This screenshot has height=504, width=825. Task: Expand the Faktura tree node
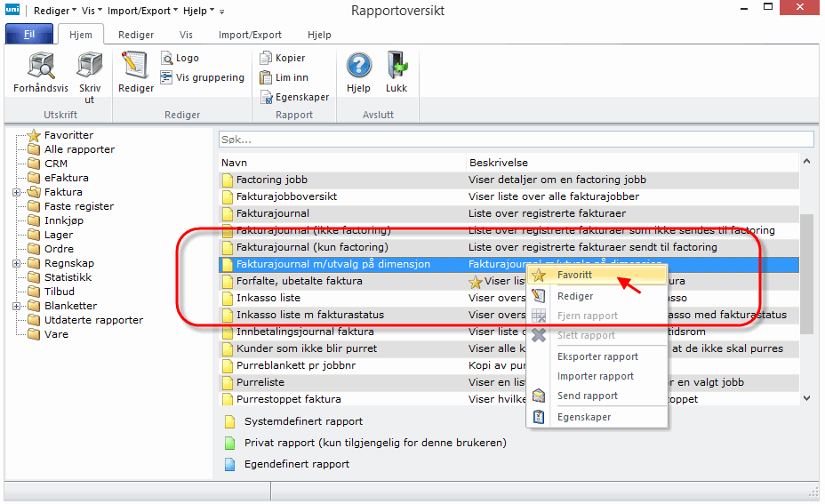(16, 192)
